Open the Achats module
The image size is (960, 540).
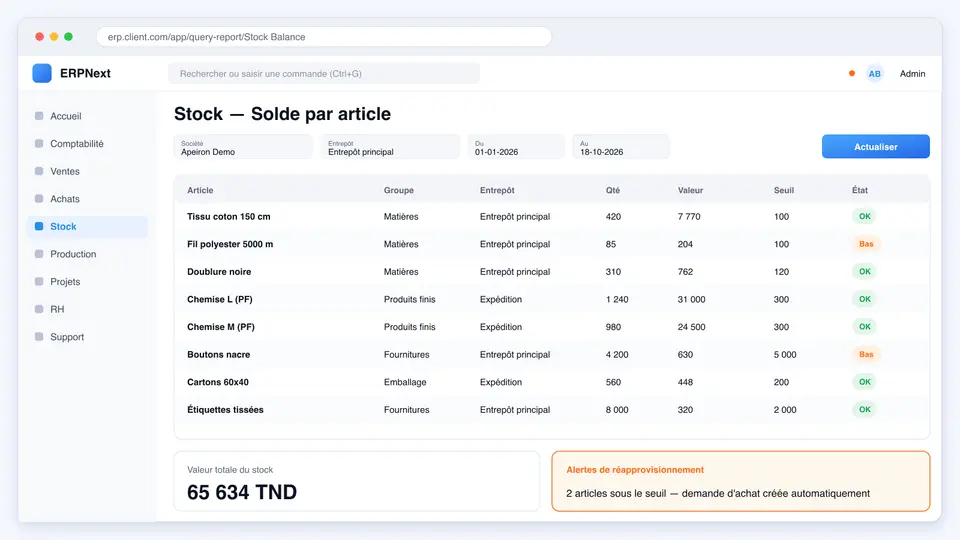[88, 198]
